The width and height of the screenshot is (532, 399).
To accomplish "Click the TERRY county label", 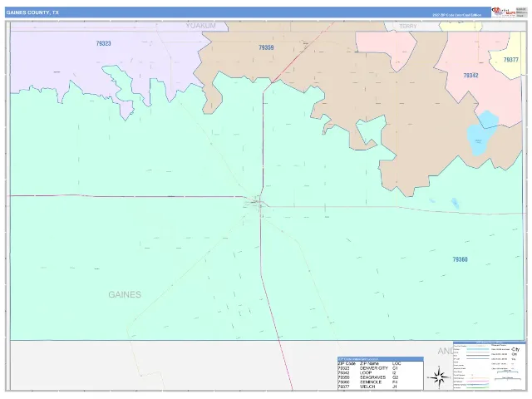I will (x=408, y=26).
